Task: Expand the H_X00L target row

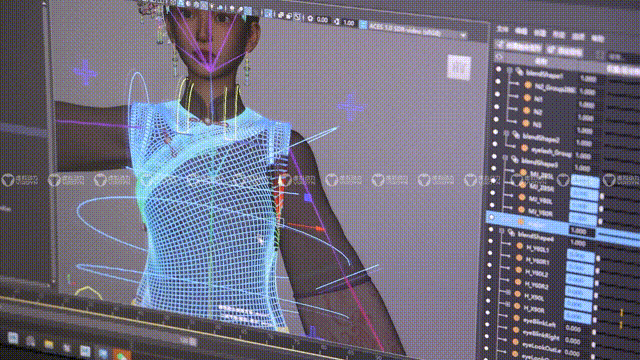Action: point(508,293)
